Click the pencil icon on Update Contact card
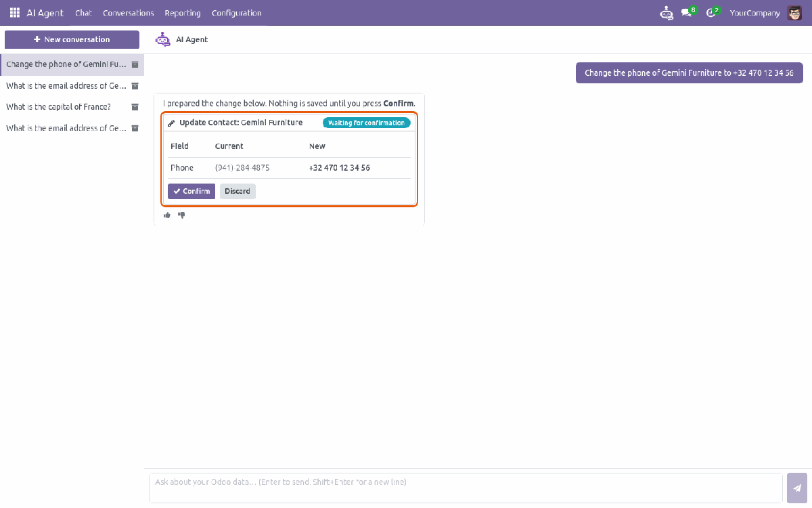The height and width of the screenshot is (508, 812). [171, 123]
